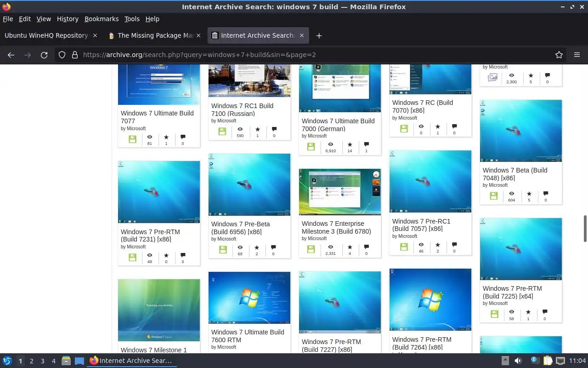Click reviews icon for Windows 7 Pre-RC1 (Build 7057)
The height and width of the screenshot is (368, 588).
[x=454, y=245]
